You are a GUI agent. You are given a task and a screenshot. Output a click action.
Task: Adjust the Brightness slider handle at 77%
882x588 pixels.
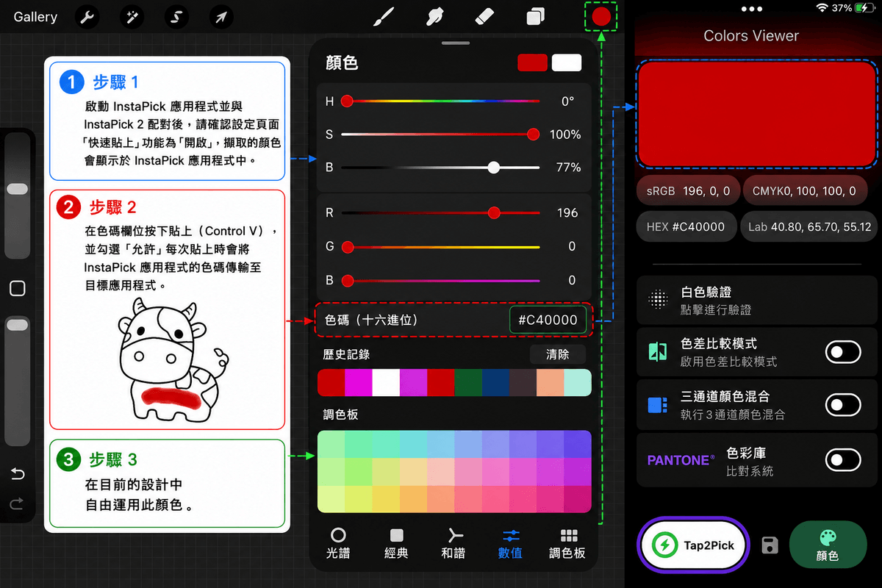point(494,168)
